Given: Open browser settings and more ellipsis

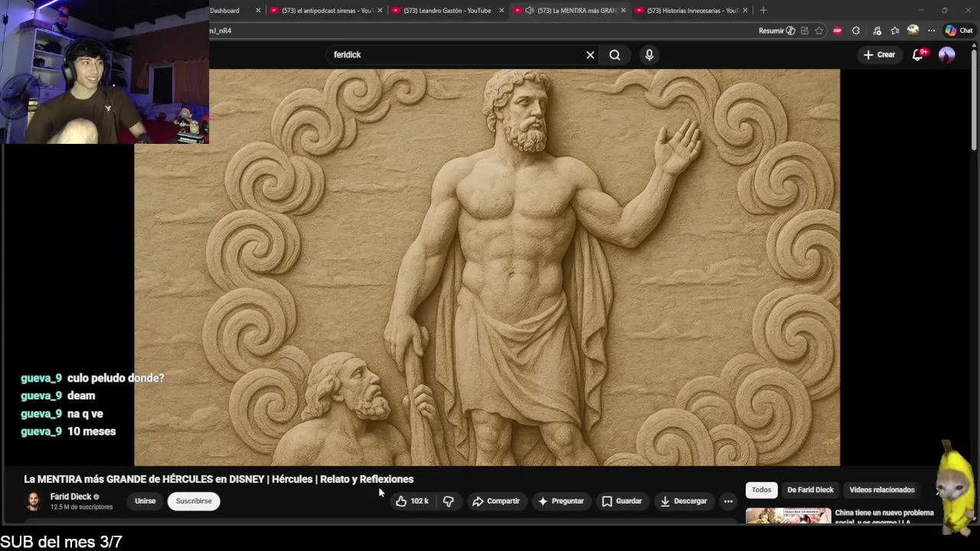Looking at the screenshot, I should 931,31.
